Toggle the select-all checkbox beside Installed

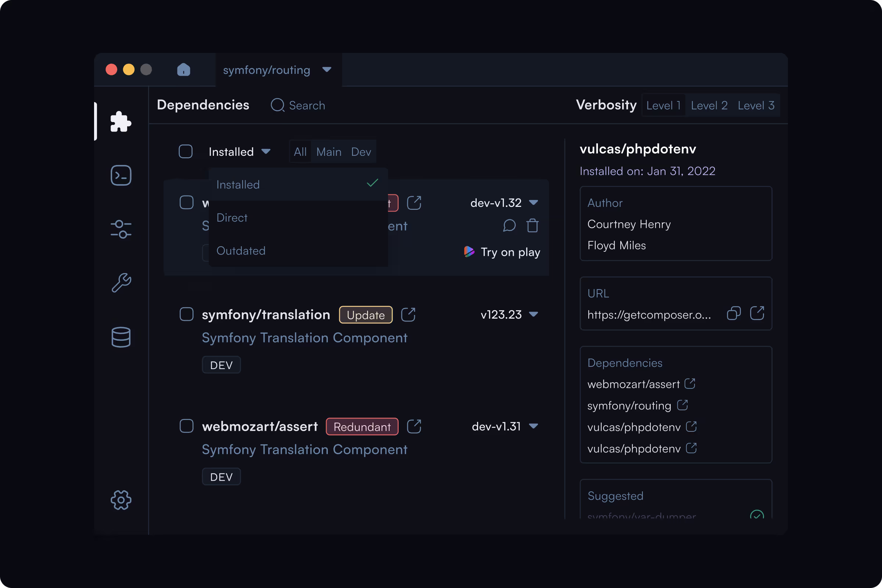186,151
